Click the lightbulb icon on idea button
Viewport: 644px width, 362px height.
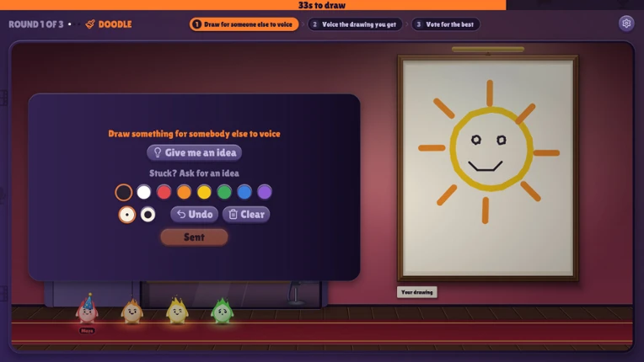click(158, 152)
